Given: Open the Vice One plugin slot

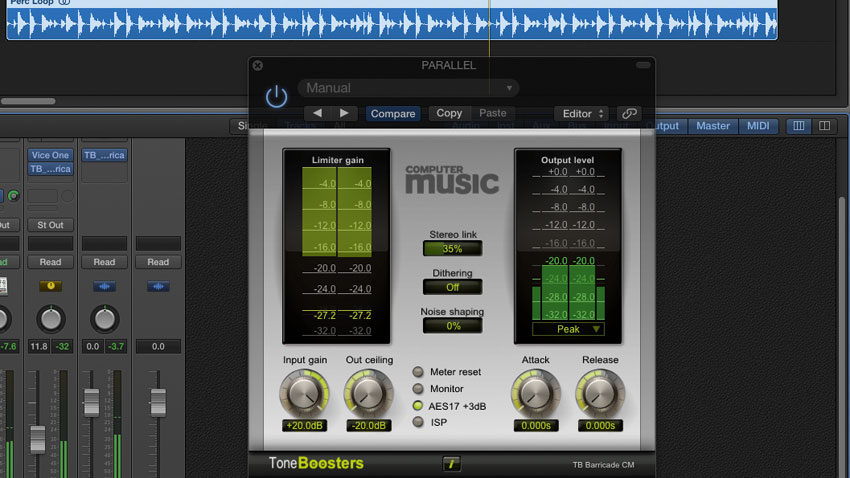Looking at the screenshot, I should 50,155.
